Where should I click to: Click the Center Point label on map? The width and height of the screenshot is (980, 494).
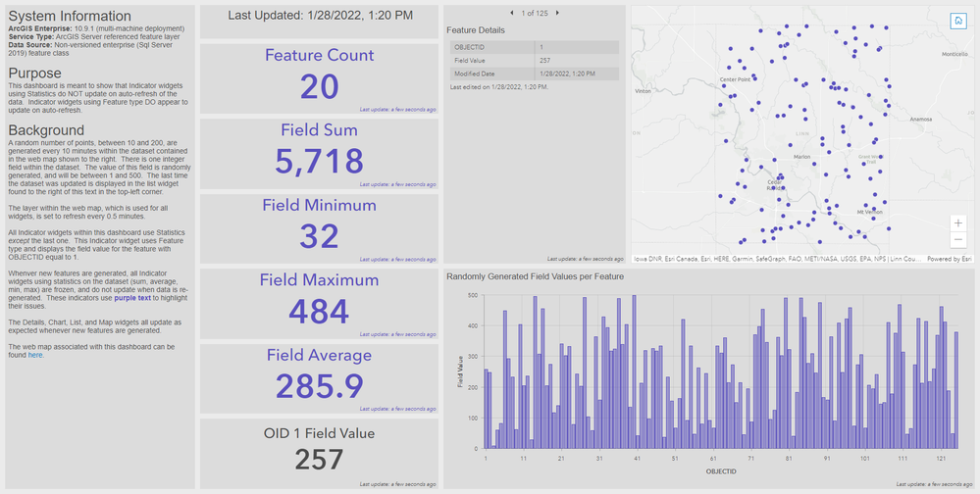pyautogui.click(x=735, y=80)
